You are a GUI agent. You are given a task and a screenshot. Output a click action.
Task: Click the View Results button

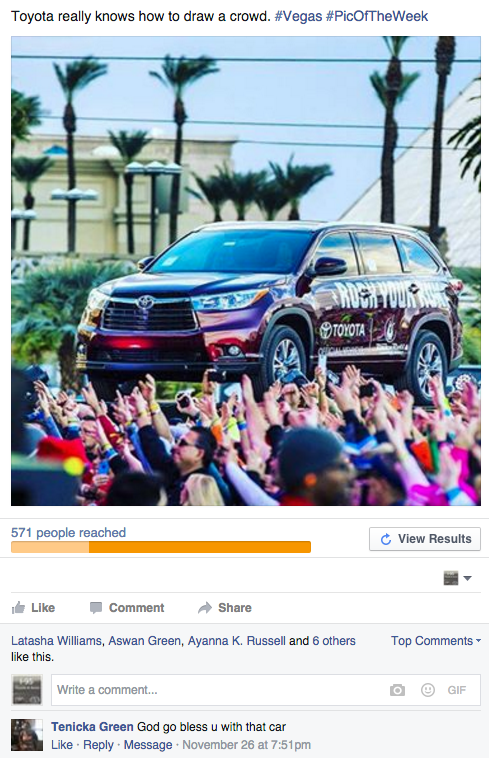(425, 539)
